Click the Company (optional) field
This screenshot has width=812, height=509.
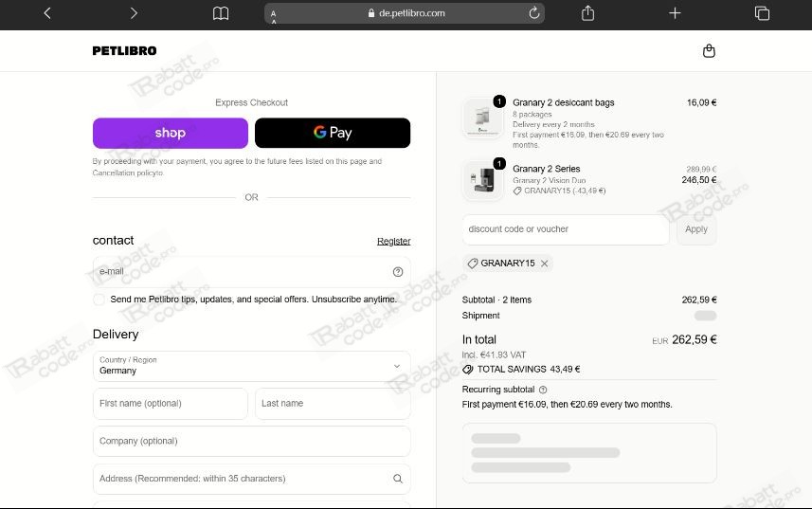point(252,441)
